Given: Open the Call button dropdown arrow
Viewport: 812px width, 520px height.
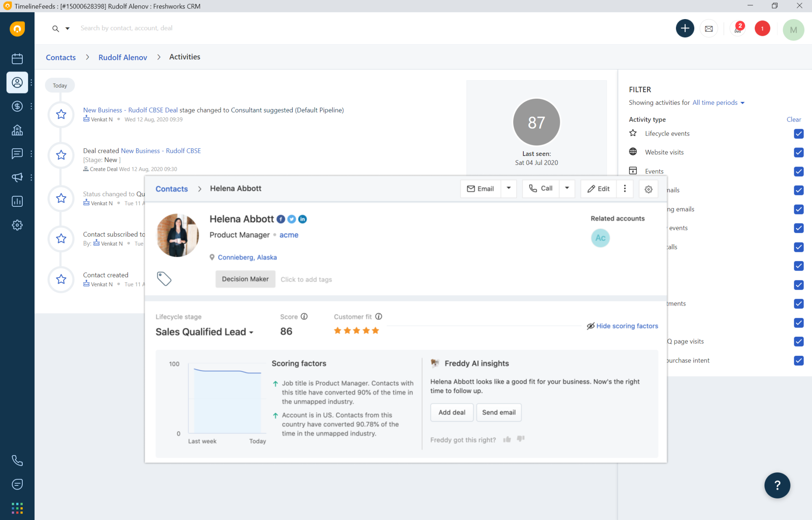Looking at the screenshot, I should click(567, 188).
